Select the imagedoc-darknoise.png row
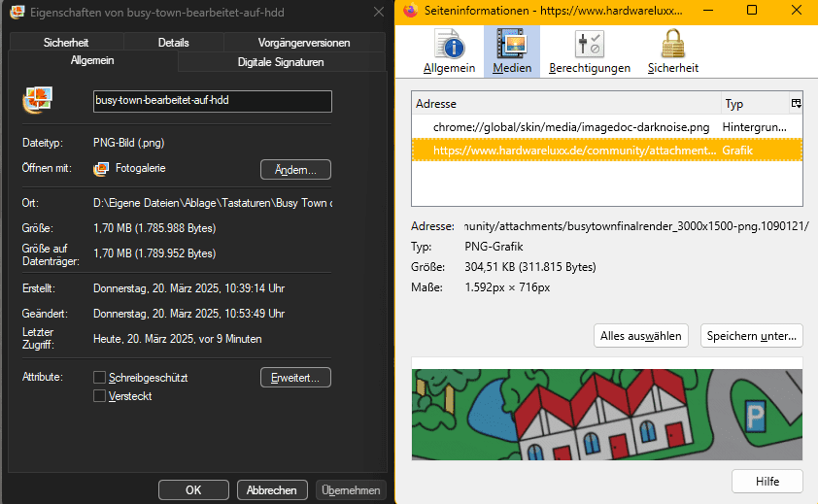The height and width of the screenshot is (504, 818). 607,127
